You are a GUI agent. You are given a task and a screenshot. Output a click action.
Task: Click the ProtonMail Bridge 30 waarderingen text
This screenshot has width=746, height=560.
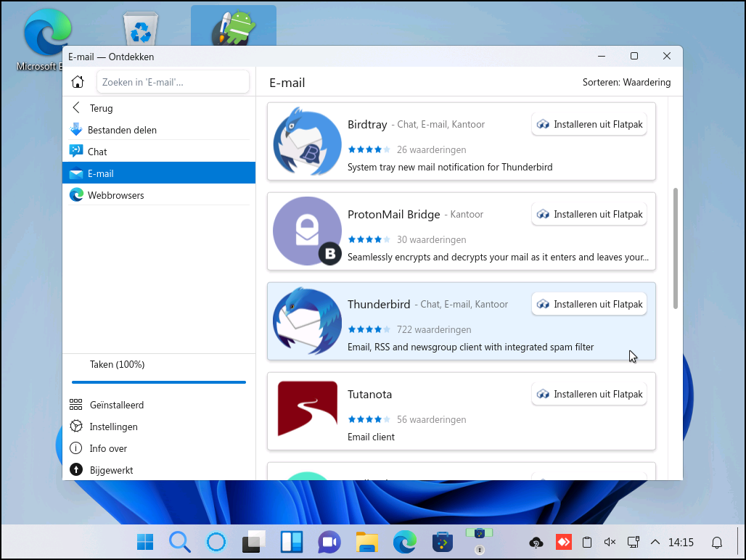click(x=432, y=239)
